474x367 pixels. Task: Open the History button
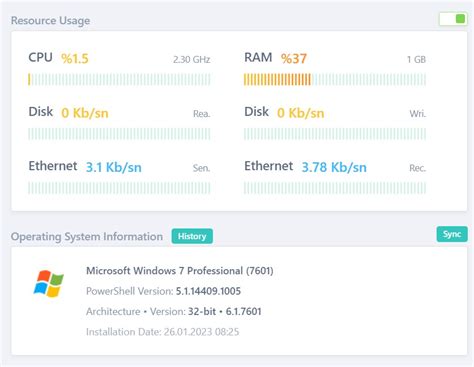coord(192,236)
